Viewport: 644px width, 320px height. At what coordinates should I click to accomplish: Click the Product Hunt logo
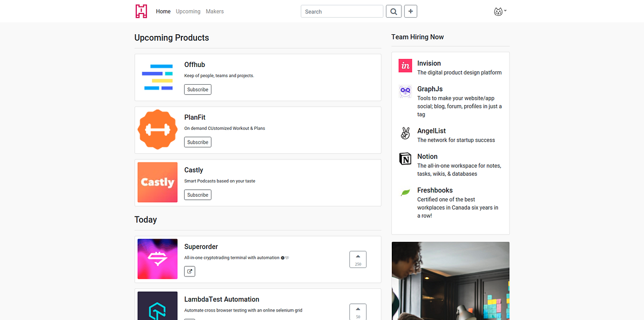(x=141, y=11)
